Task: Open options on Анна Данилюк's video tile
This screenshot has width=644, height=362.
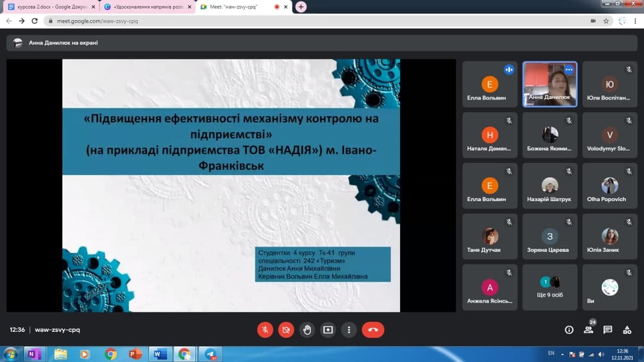Action: (x=569, y=70)
